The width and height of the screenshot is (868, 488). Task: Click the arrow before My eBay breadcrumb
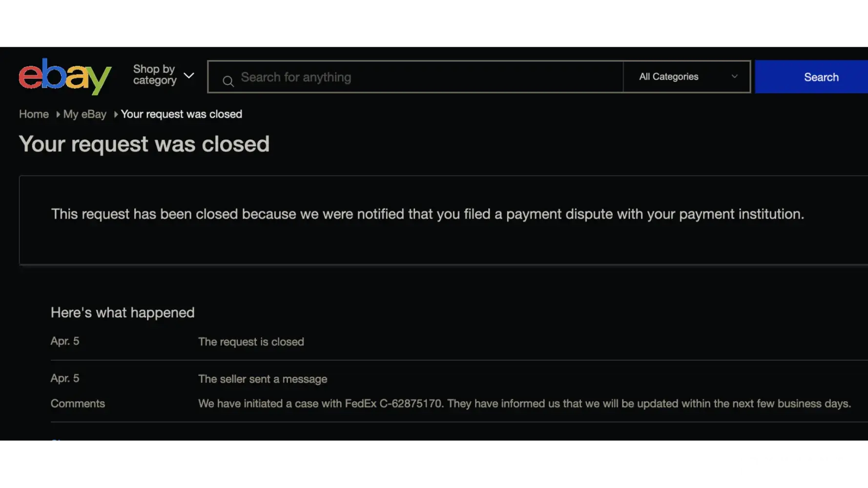point(58,114)
